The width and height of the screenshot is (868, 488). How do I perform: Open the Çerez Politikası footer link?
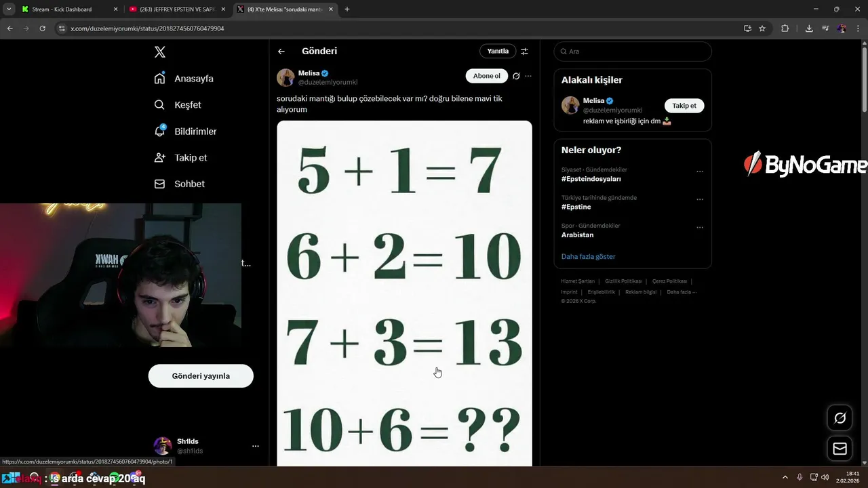point(669,281)
